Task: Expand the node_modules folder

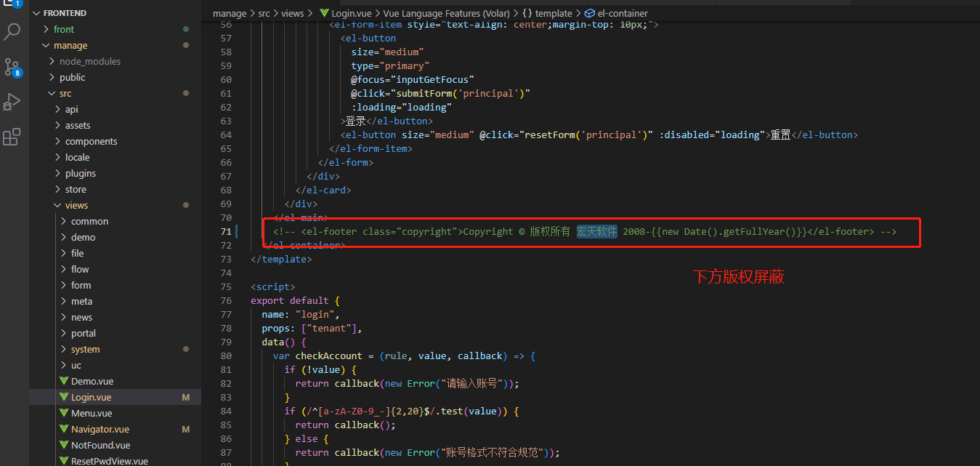Action: pos(90,61)
